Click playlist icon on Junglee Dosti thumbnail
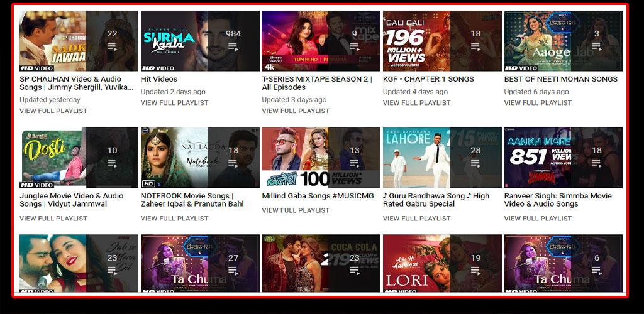This screenshot has width=644, height=314. point(112,163)
